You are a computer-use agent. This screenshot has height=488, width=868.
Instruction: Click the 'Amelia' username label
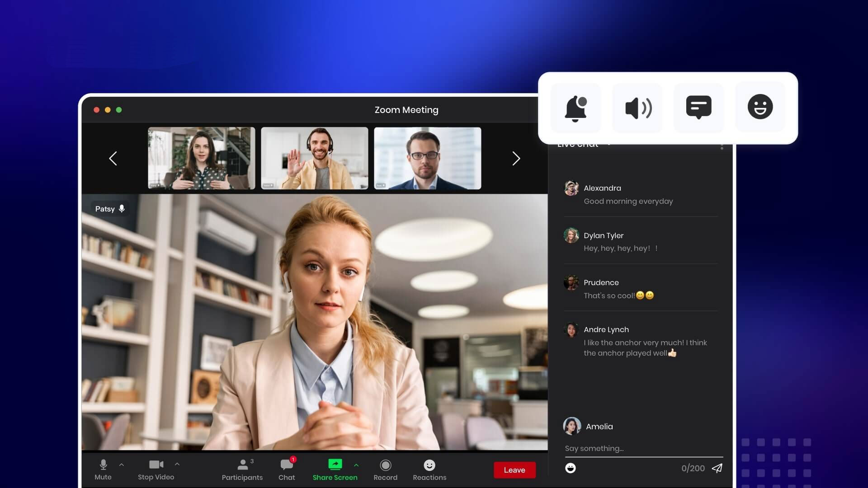pyautogui.click(x=599, y=427)
